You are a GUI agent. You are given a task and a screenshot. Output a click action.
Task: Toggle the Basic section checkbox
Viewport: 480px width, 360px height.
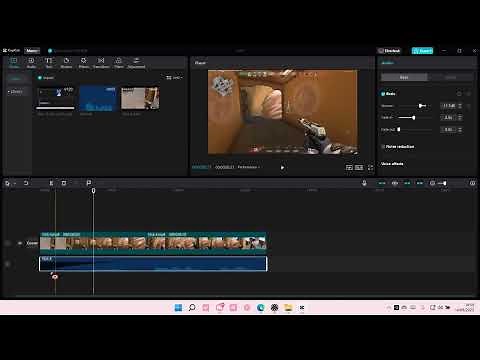(383, 94)
